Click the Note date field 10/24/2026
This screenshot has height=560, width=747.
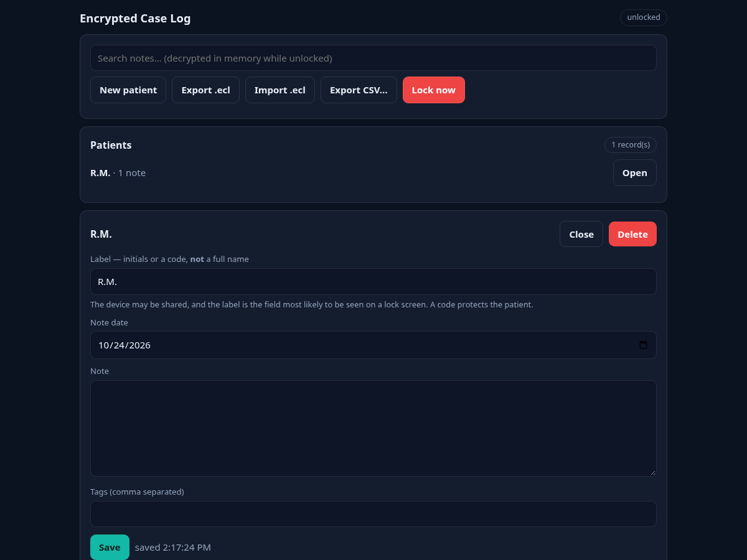pos(374,345)
